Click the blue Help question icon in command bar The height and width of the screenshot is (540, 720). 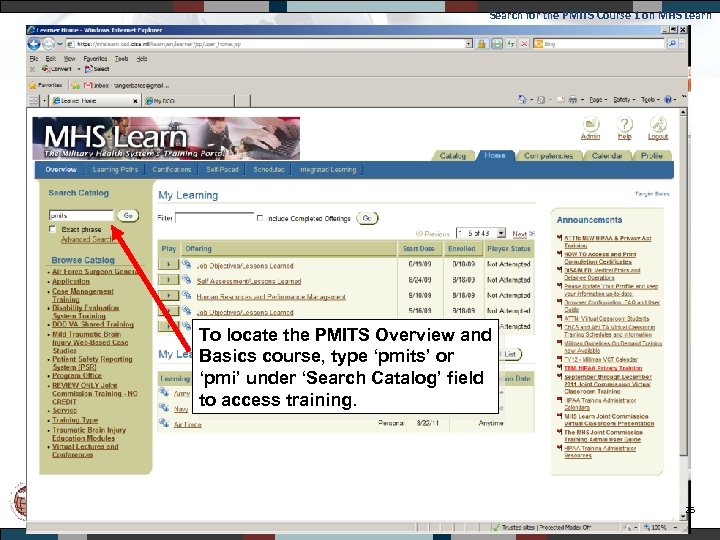pyautogui.click(x=668, y=99)
